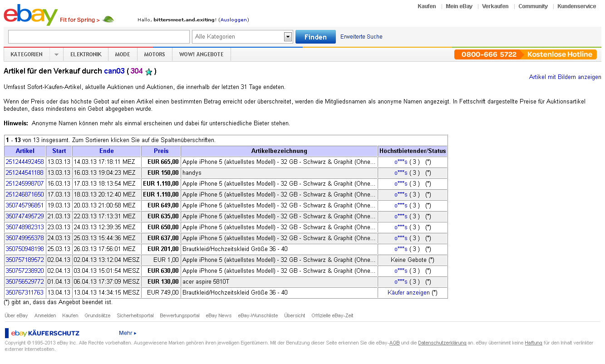
Task: Open item 251244492458
Action: (x=25, y=162)
